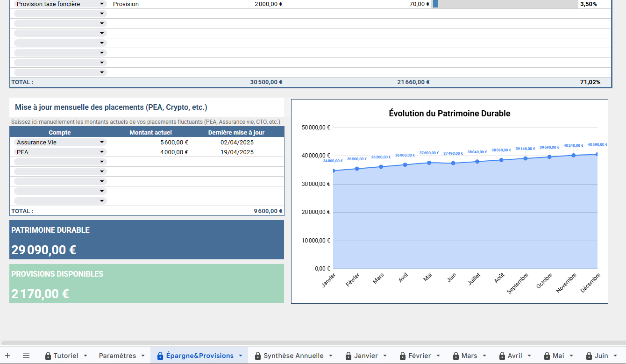Click the add new sheet plus icon
Screen dimensions: 626x364
coord(7,356)
